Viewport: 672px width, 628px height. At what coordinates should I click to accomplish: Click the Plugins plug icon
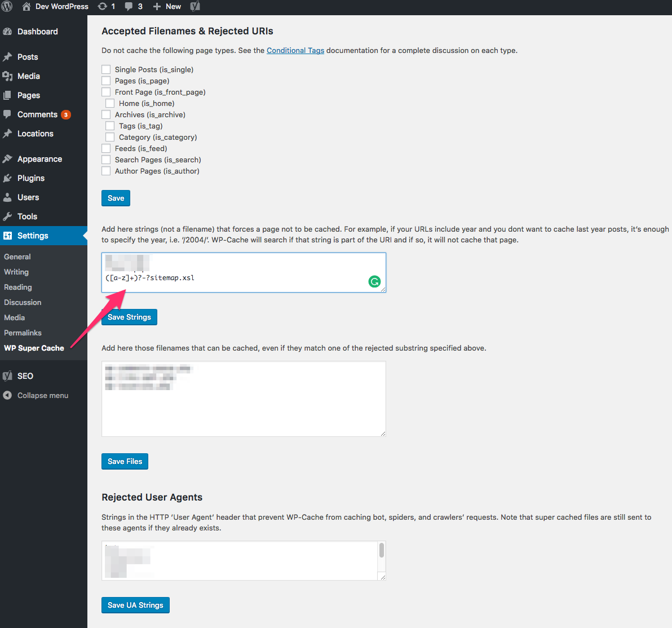click(x=7, y=178)
